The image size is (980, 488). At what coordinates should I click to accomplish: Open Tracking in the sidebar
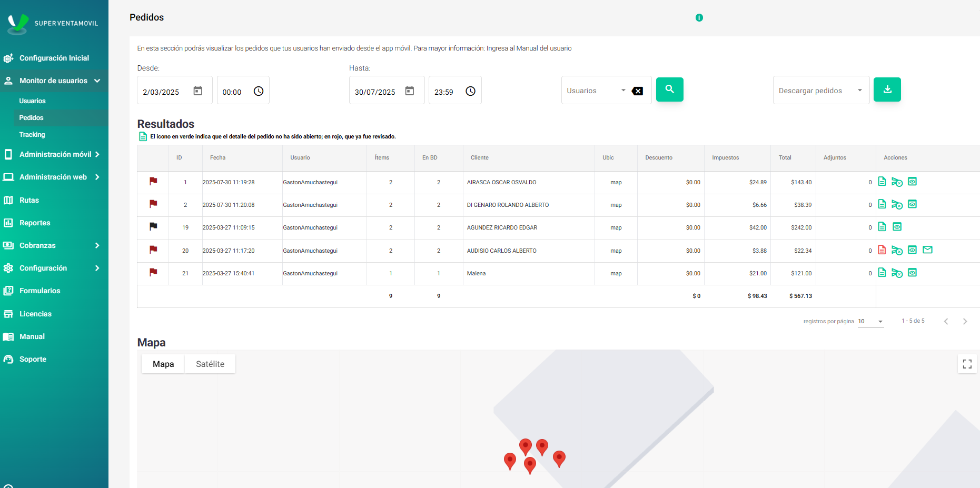(x=32, y=135)
